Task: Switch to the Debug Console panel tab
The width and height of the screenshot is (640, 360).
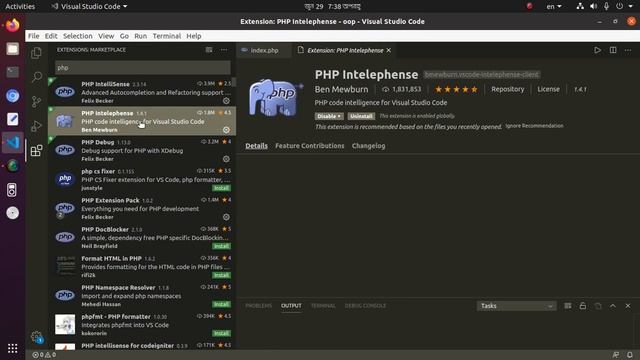Action: point(365,306)
